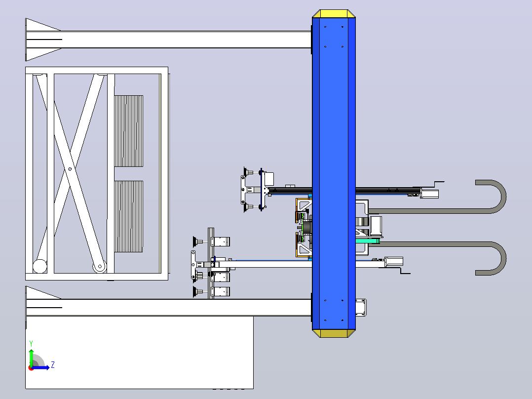Image resolution: width=532 pixels, height=399 pixels.
Task: Pick the large white cabinet box below the lower rail
Action: click(x=140, y=353)
